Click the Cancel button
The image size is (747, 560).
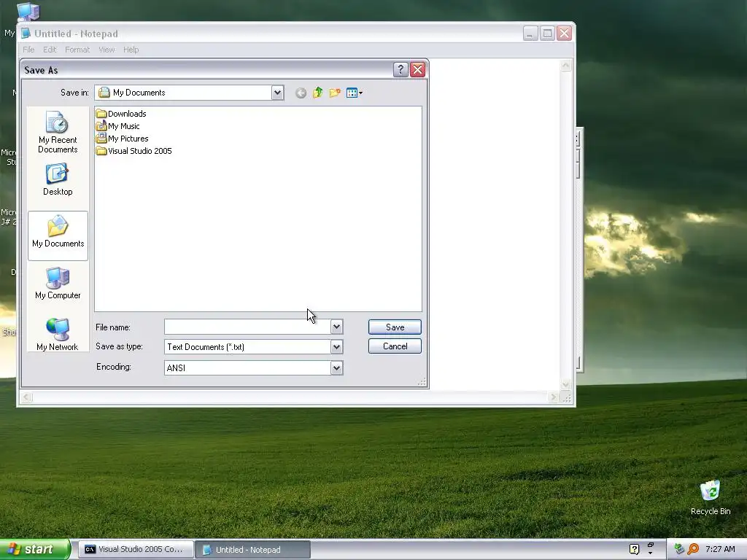click(x=395, y=346)
